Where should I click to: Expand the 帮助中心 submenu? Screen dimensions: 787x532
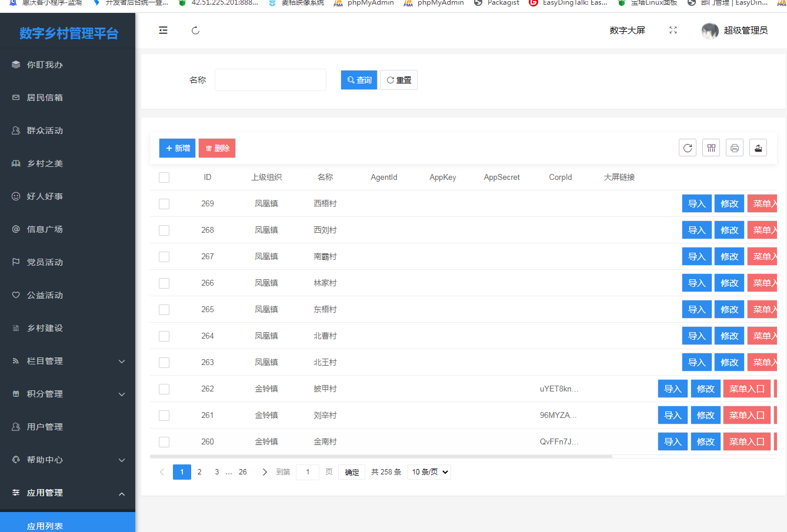[x=68, y=460]
